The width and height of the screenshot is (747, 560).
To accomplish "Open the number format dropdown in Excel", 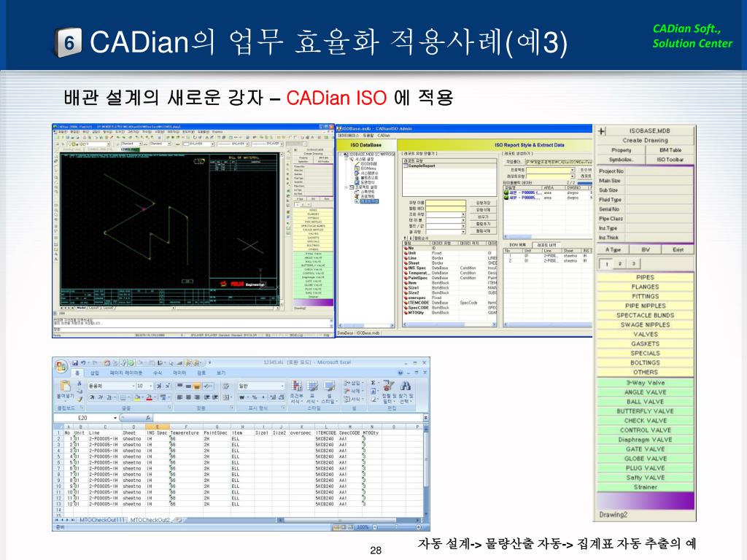I will 282,386.
